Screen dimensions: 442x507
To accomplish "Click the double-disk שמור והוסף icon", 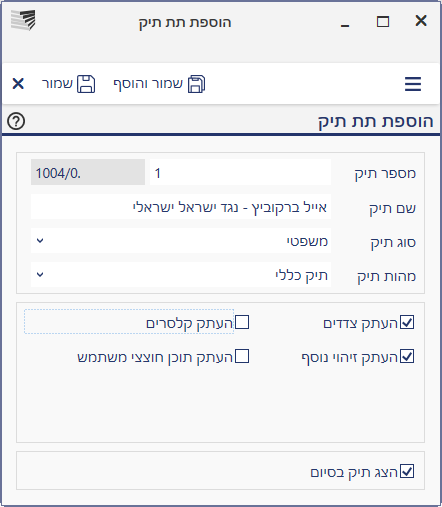I will [x=197, y=84].
